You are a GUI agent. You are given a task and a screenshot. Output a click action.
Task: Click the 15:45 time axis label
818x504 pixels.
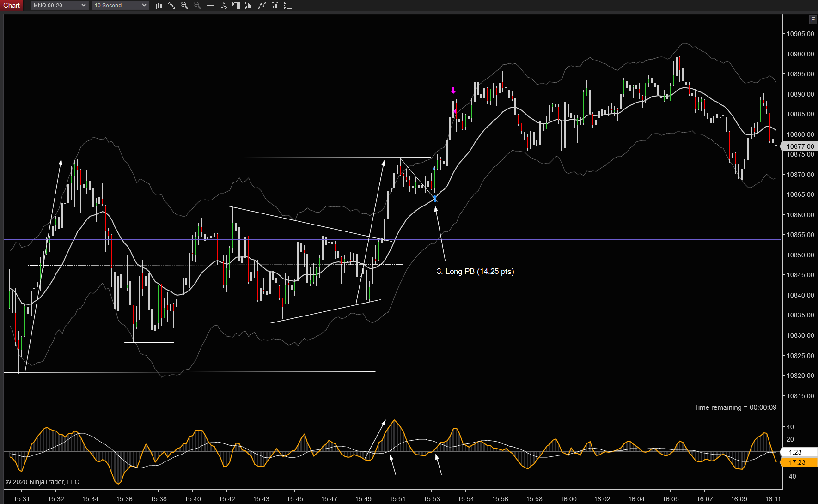(295, 499)
